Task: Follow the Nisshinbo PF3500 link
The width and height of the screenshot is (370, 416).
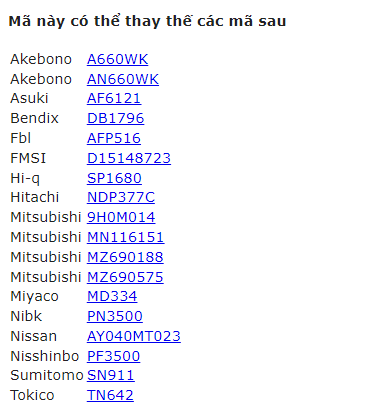Action: pyautogui.click(x=113, y=356)
